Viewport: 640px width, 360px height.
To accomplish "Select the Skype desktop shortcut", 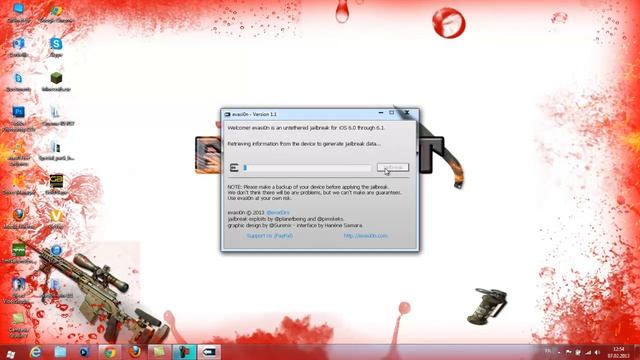I will (56, 47).
